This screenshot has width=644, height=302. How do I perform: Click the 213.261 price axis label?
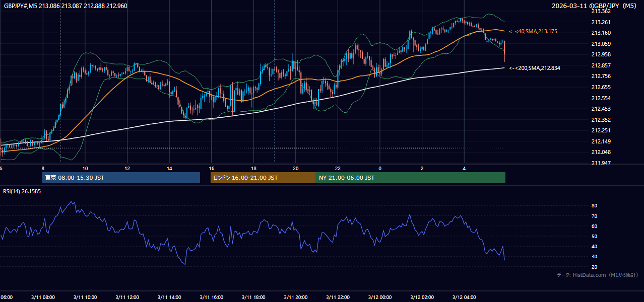(x=601, y=22)
